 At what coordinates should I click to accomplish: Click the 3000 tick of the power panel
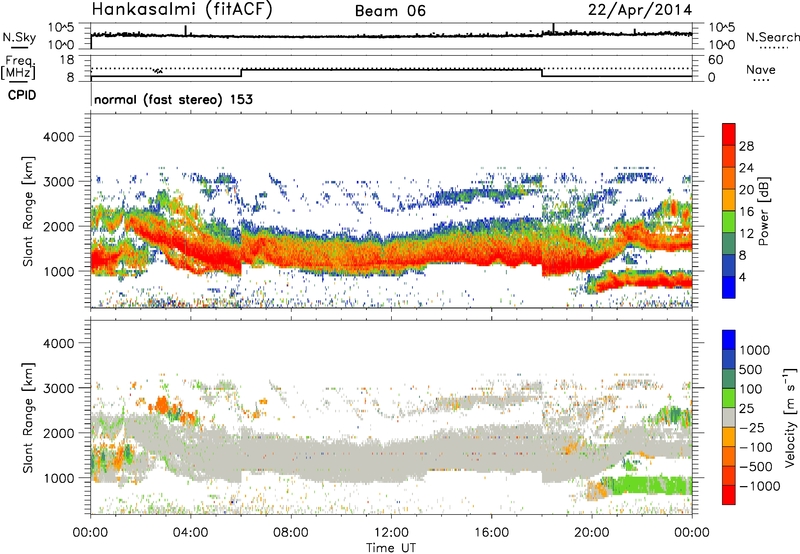tap(59, 182)
